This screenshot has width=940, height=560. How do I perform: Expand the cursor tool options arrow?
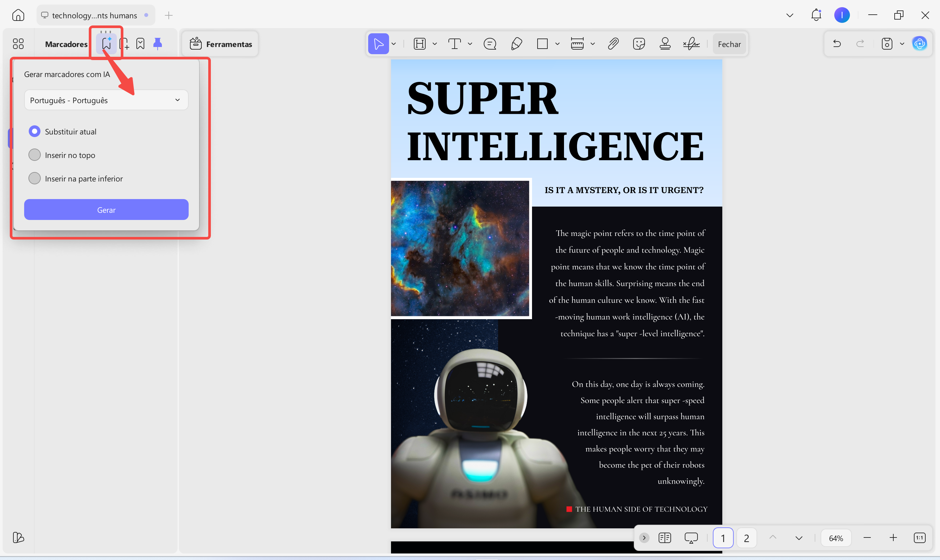394,44
